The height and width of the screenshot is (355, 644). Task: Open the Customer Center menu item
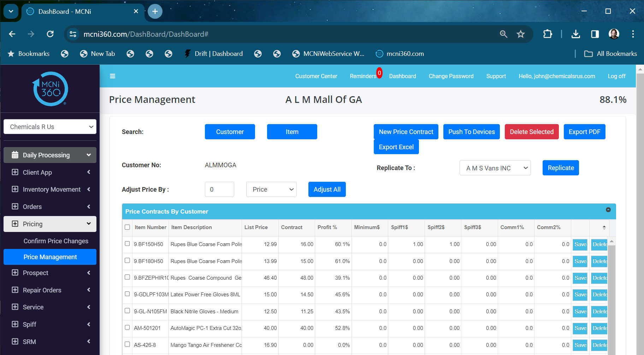(316, 76)
